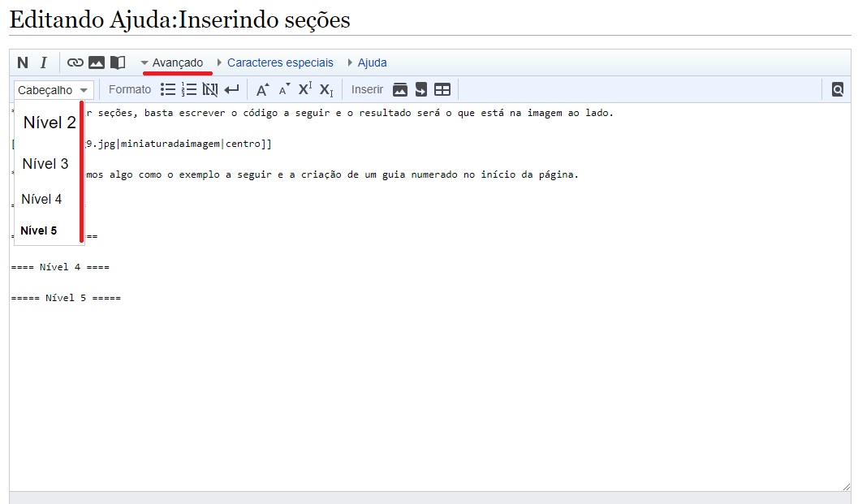The image size is (858, 504).
Task: Open the Cabeçalho dropdown
Action: point(54,90)
